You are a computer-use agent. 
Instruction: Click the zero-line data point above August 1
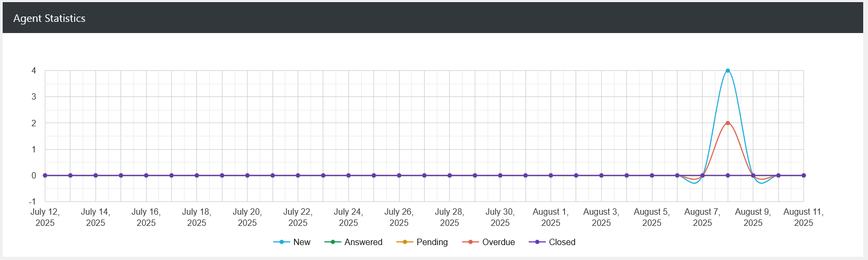[551, 175]
